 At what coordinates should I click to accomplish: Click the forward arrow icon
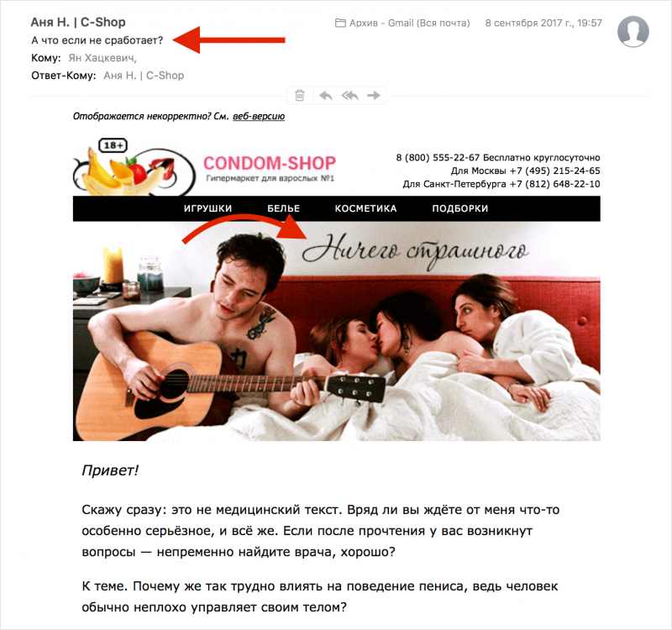tap(374, 95)
